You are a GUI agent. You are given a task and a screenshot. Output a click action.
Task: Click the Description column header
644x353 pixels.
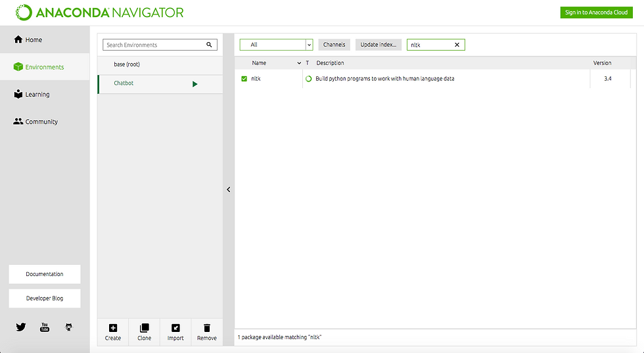tap(330, 63)
